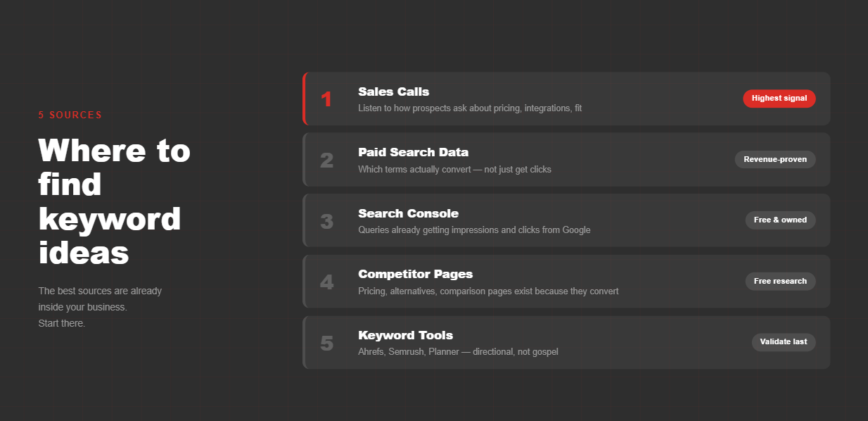The width and height of the screenshot is (868, 421).
Task: Click the Search Console description about Google queries
Action: [x=474, y=230]
